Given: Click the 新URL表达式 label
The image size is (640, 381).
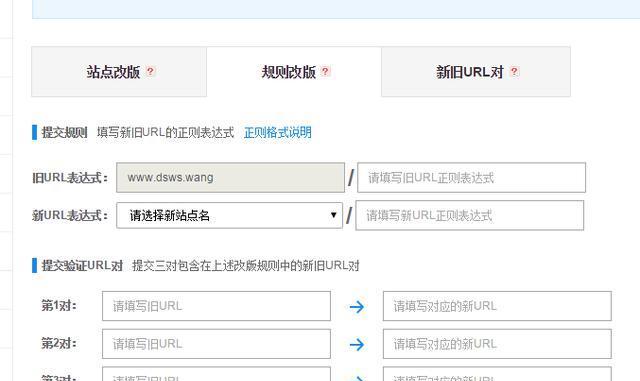Looking at the screenshot, I should [70, 215].
